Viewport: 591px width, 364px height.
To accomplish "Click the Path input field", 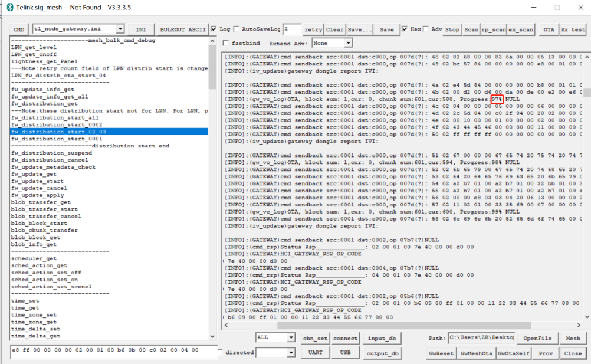I will point(481,338).
